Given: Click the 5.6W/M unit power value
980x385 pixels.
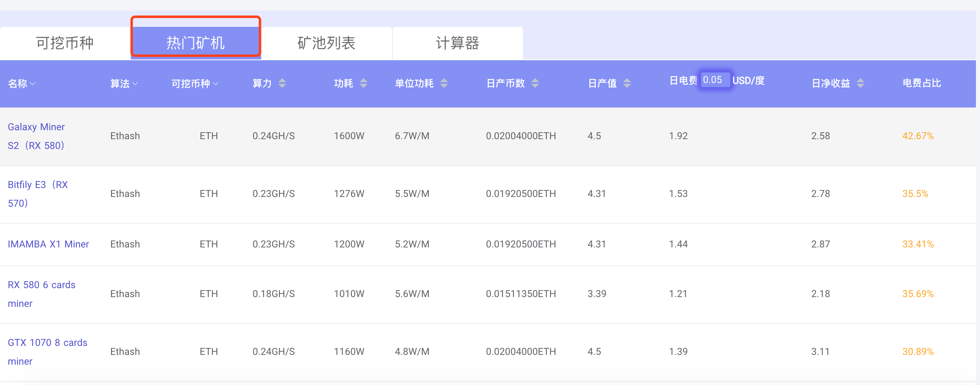Looking at the screenshot, I should [x=412, y=294].
